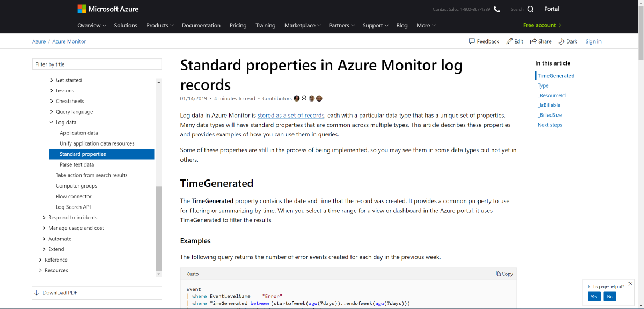Expand the Cheatsheets tree node
644x309 pixels.
pos(52,101)
